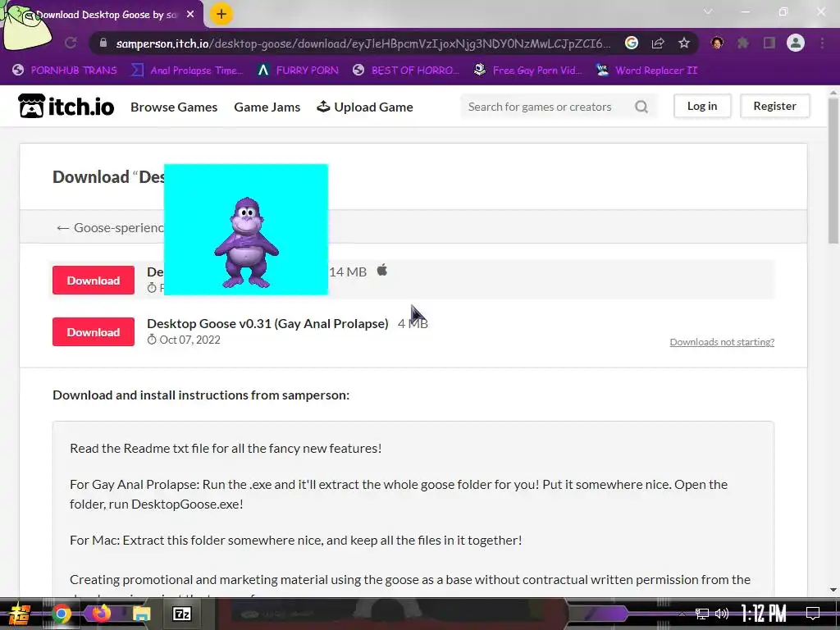Click the itch.io logo
Image resolution: width=840 pixels, height=630 pixels.
point(66,106)
